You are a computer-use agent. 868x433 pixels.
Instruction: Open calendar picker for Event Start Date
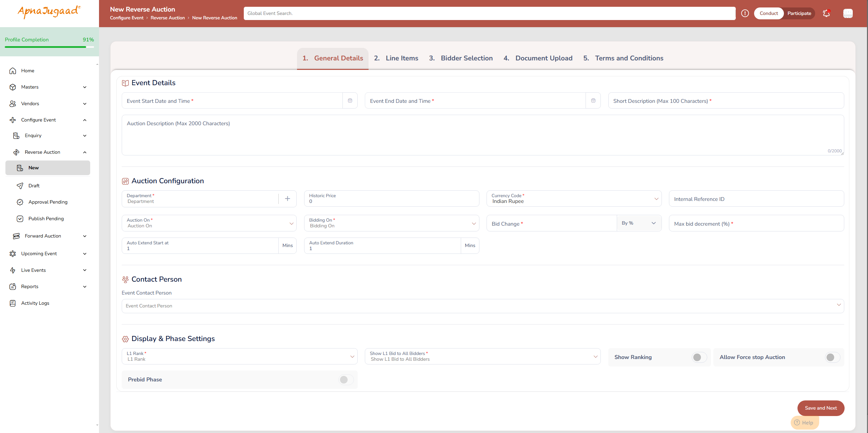[350, 100]
